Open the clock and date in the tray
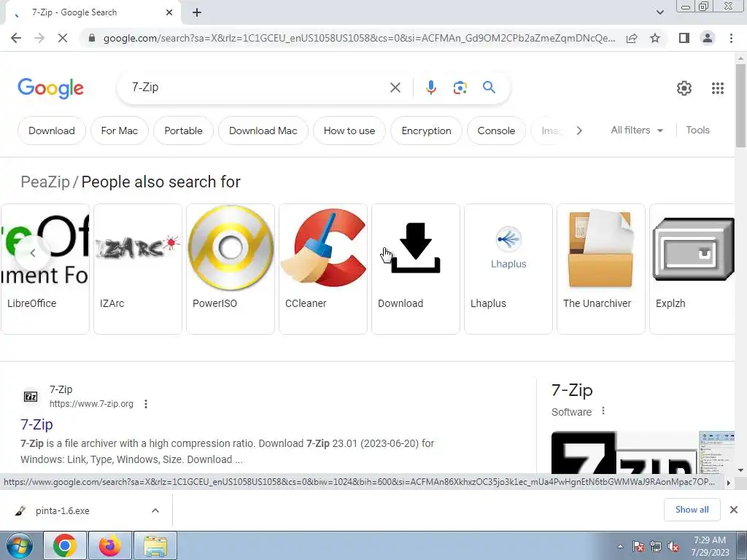The height and width of the screenshot is (560, 747). click(709, 546)
